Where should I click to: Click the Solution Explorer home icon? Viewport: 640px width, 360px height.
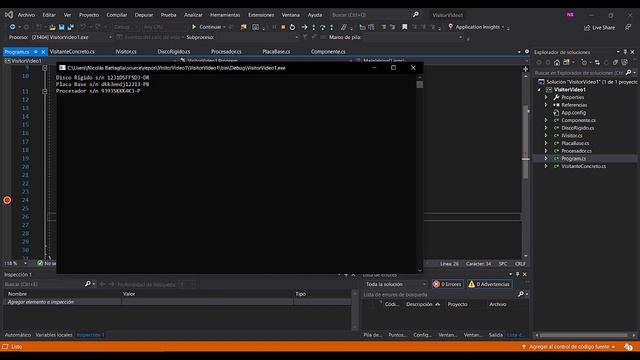pos(557,62)
